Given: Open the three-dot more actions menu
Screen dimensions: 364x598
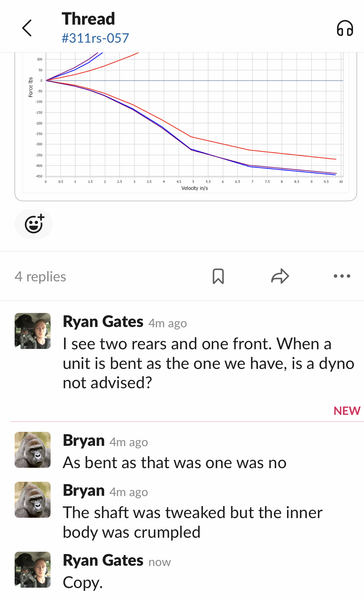Looking at the screenshot, I should (x=342, y=276).
